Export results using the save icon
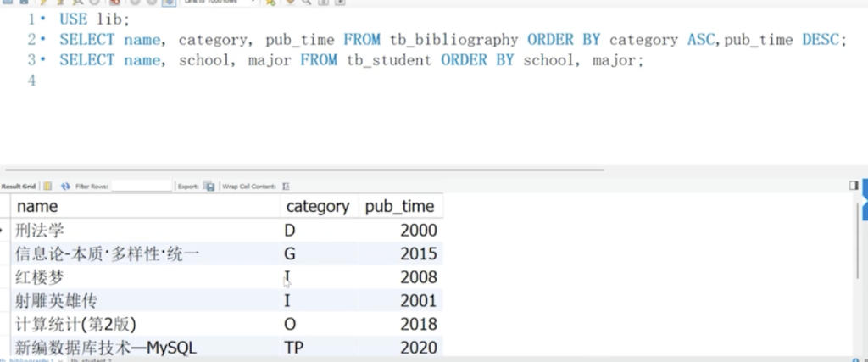 click(209, 186)
